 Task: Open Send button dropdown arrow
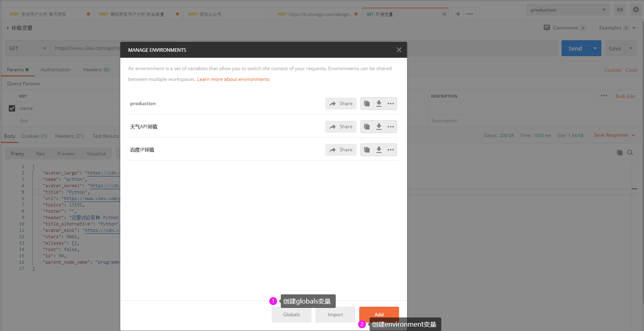click(x=595, y=48)
